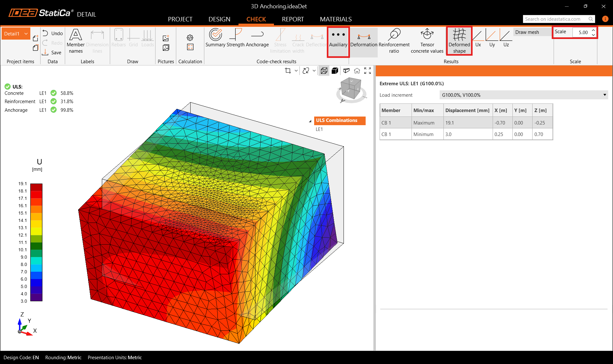Switch to solid view mode
The width and height of the screenshot is (613, 364).
335,71
